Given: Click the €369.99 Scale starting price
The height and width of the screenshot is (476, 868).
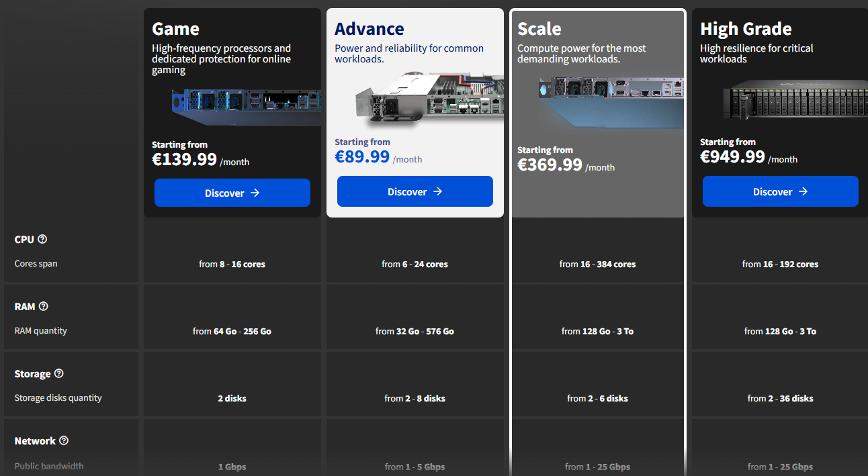Looking at the screenshot, I should pos(550,164).
